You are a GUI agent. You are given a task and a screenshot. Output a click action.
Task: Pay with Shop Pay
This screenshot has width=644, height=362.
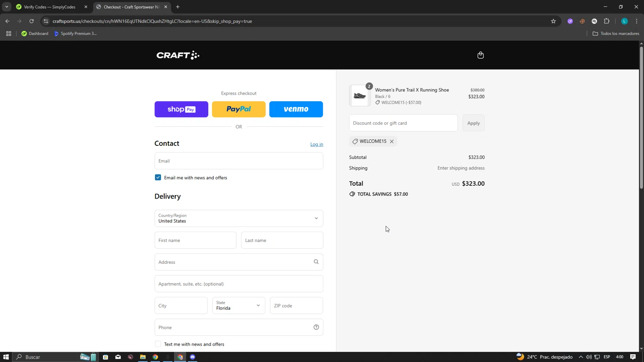click(x=181, y=109)
